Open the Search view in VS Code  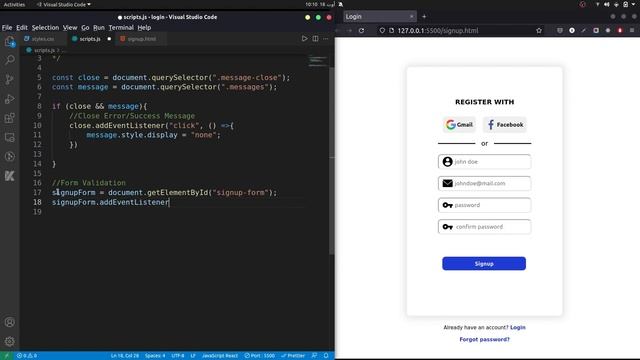(x=9, y=60)
